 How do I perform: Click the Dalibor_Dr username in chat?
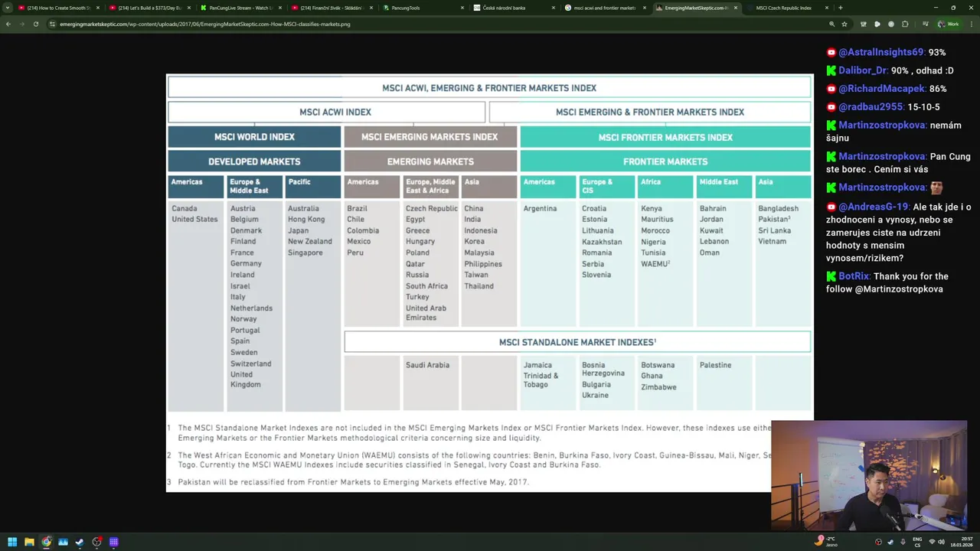pyautogui.click(x=863, y=70)
